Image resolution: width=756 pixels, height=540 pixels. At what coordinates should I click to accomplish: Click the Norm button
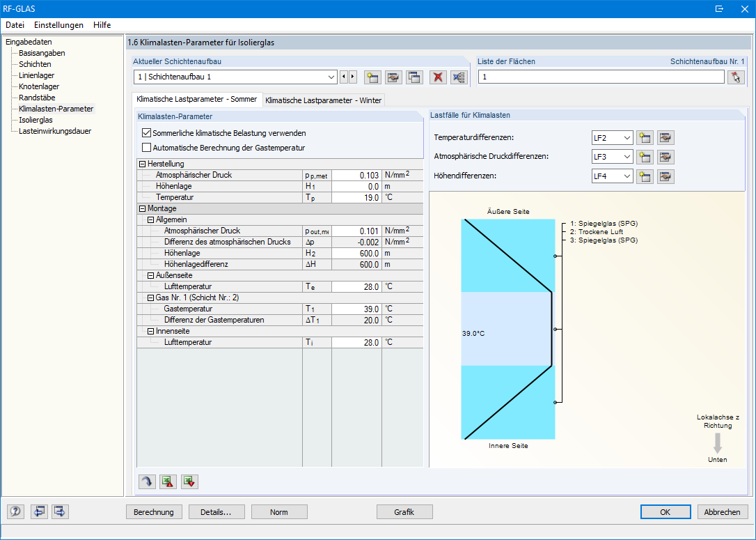pos(279,512)
